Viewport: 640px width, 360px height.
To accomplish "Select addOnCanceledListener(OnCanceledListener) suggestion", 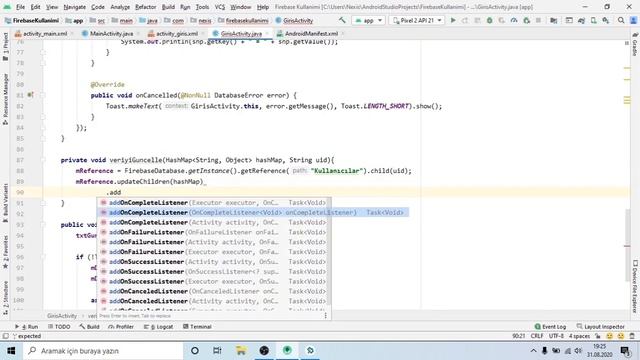I will [x=213, y=291].
